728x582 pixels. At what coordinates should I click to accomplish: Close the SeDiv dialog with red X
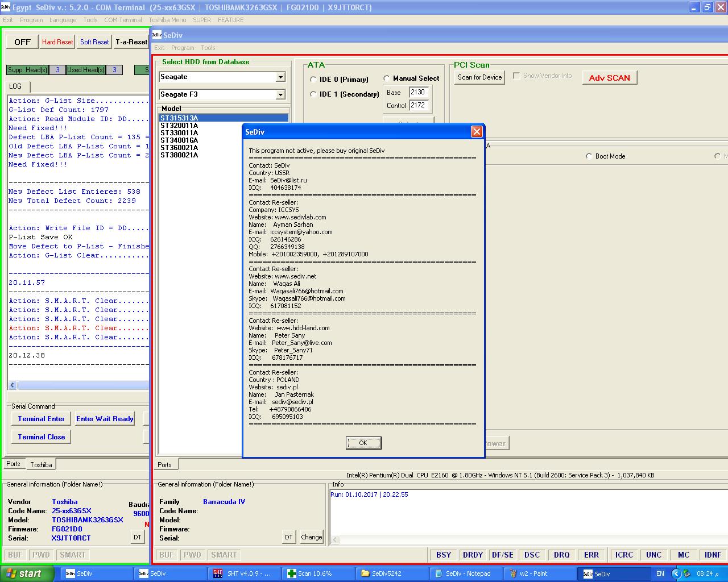click(477, 132)
